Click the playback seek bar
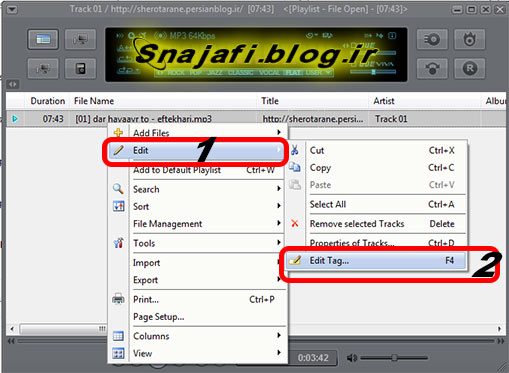This screenshot has height=373, width=509. click(257, 341)
